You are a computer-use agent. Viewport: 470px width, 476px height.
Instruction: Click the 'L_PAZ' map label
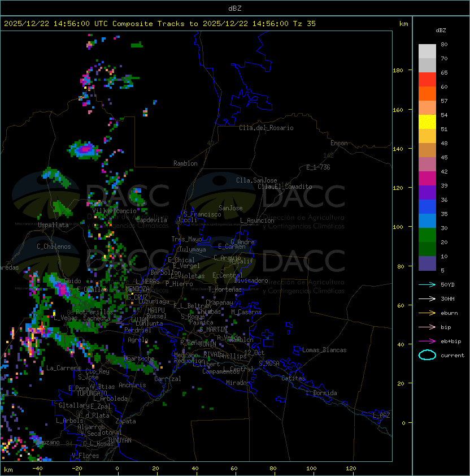(381, 416)
